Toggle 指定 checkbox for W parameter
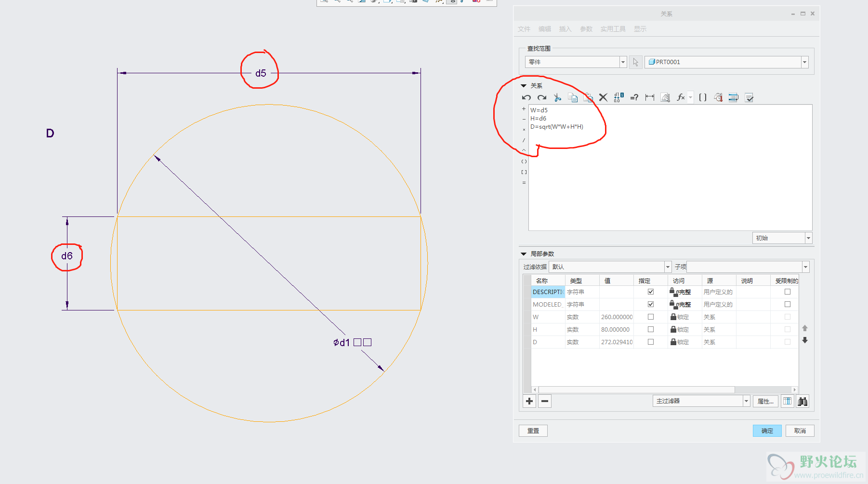 [x=651, y=317]
